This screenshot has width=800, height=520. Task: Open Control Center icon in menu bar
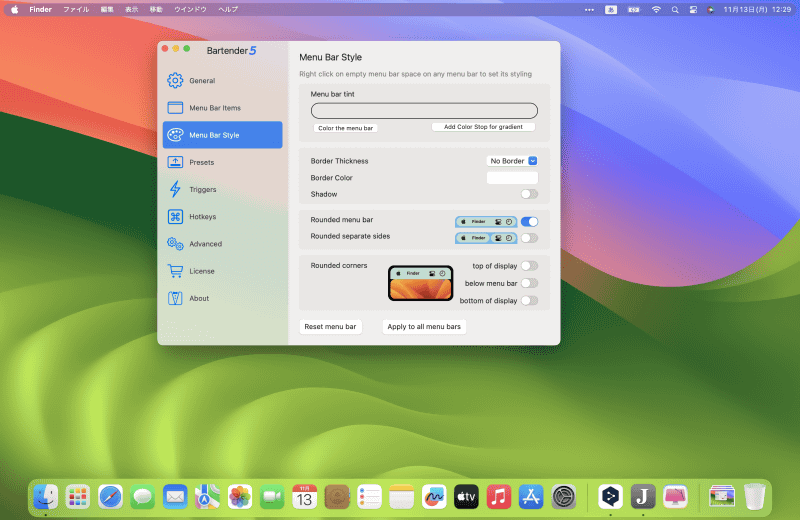pyautogui.click(x=693, y=10)
